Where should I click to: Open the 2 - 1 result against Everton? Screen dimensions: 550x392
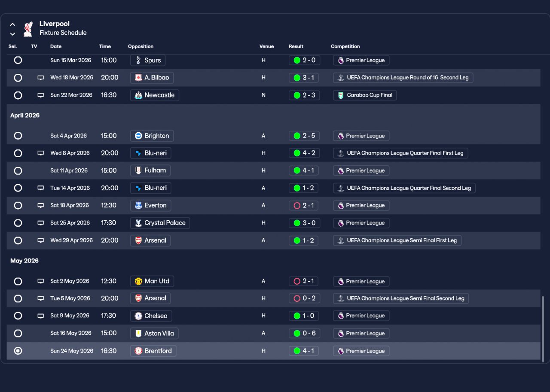pyautogui.click(x=304, y=205)
